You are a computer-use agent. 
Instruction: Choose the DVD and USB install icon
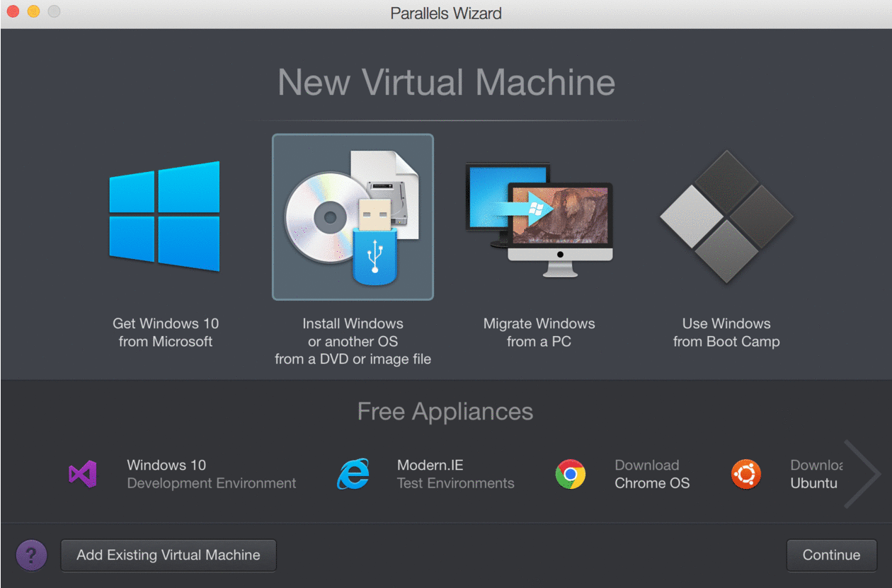(353, 217)
